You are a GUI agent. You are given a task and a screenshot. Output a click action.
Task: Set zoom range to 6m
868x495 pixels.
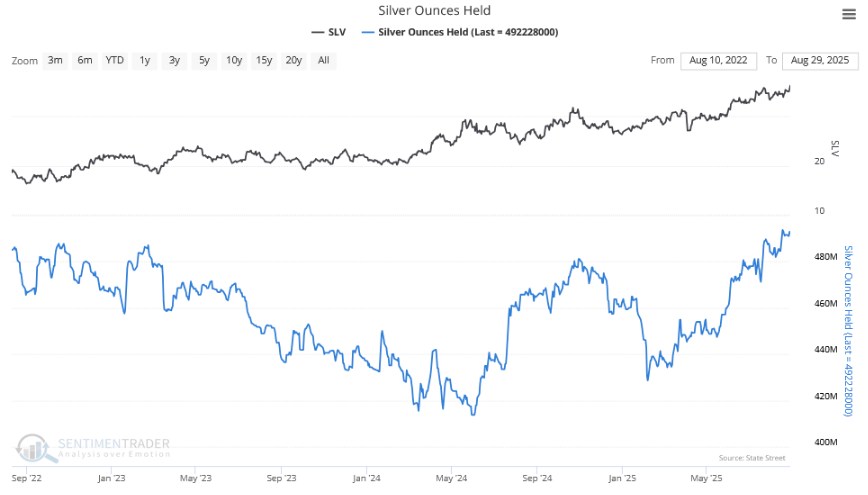tap(85, 60)
